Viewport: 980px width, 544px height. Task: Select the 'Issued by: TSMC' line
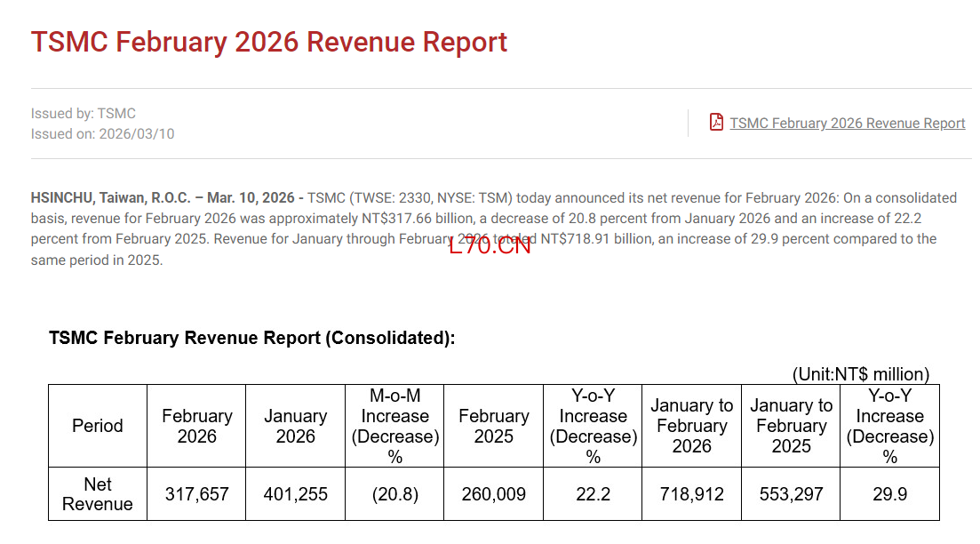(x=84, y=113)
